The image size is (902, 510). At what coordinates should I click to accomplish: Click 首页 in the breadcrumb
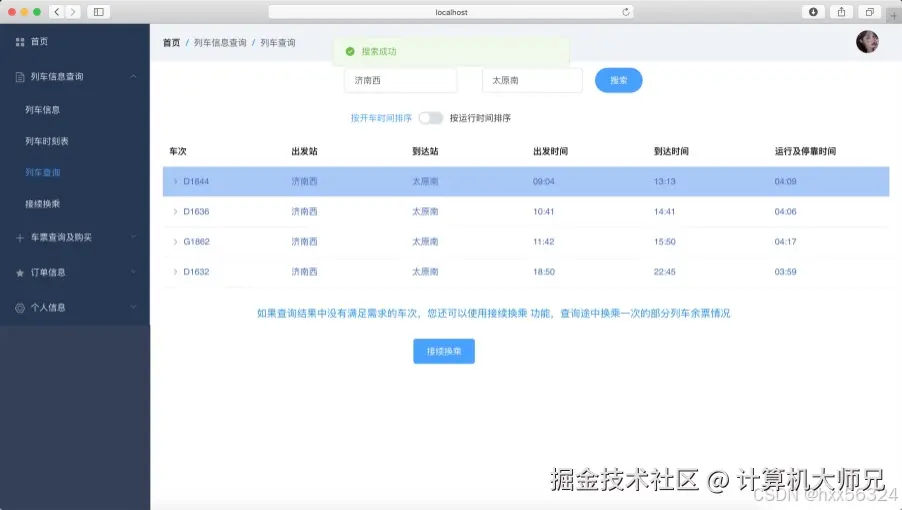click(171, 43)
